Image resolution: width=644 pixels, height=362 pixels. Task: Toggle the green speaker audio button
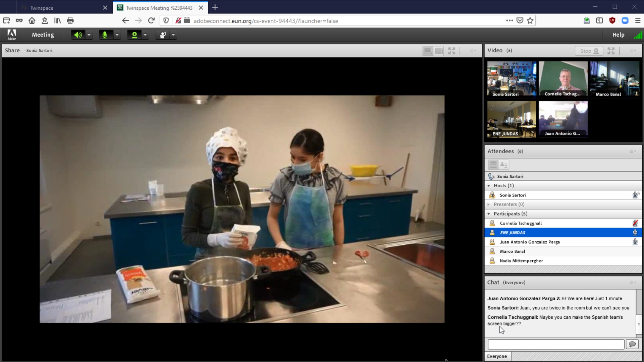point(78,35)
